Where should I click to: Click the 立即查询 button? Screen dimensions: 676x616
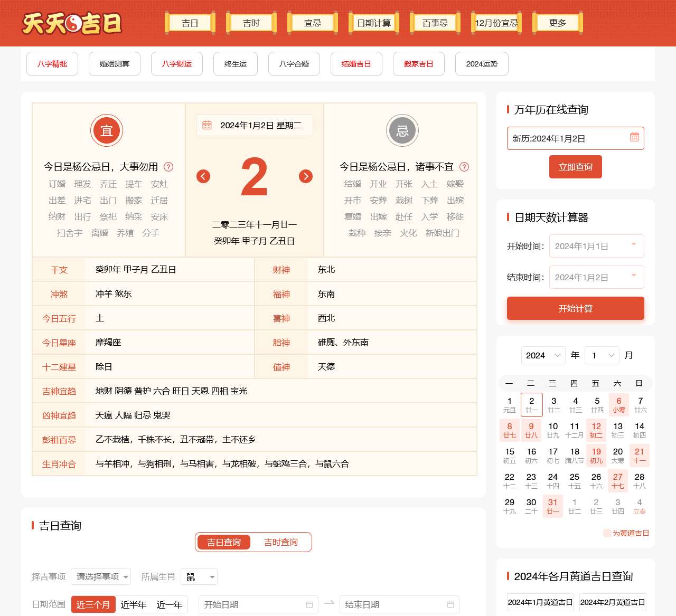(576, 167)
